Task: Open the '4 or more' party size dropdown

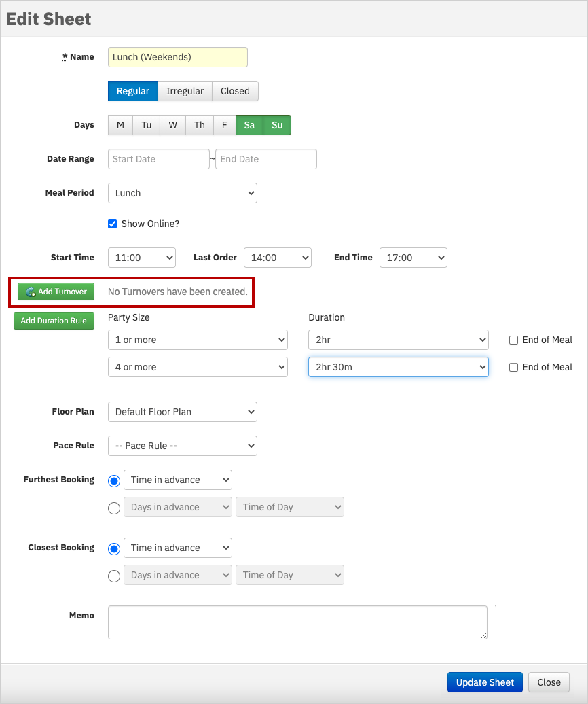Action: [x=198, y=367]
